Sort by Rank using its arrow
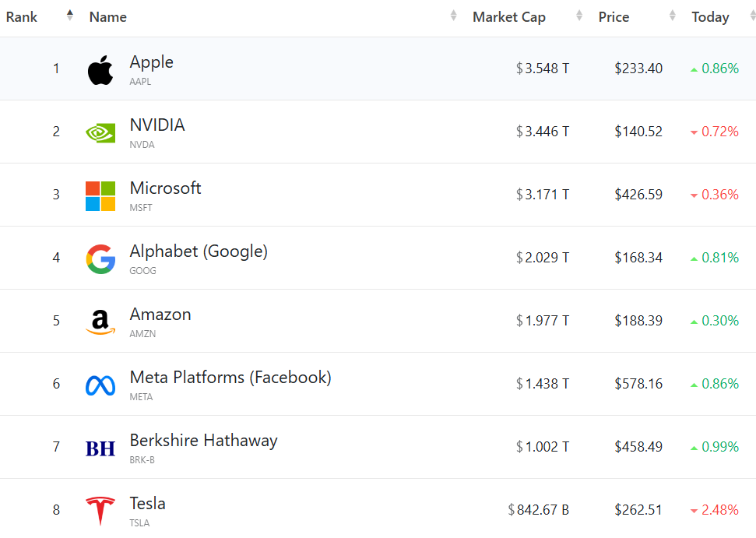 tap(70, 16)
